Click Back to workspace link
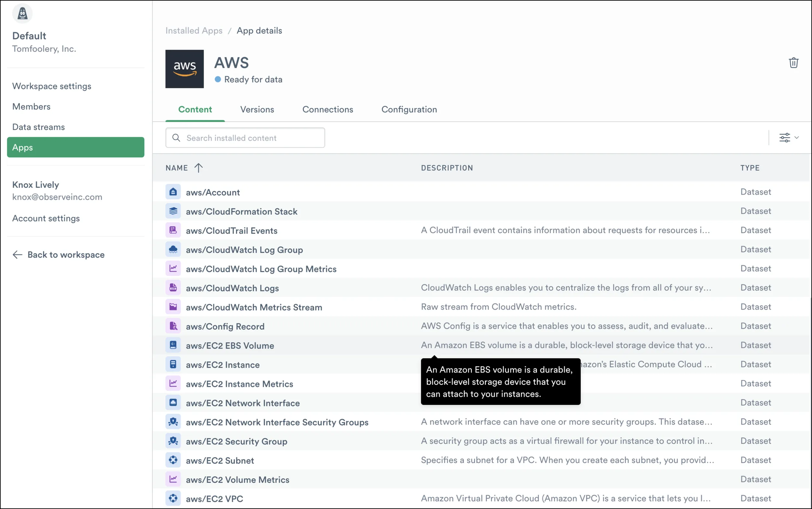The image size is (812, 509). point(66,255)
